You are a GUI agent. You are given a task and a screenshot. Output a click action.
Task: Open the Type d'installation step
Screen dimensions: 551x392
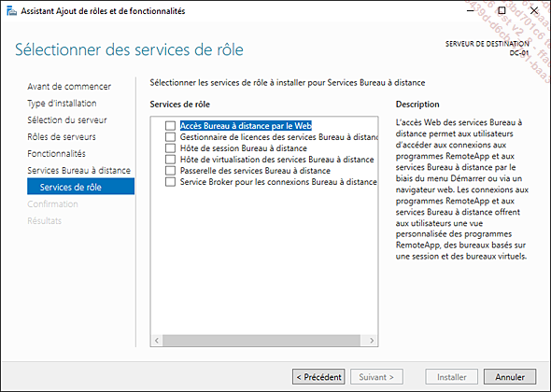pyautogui.click(x=62, y=104)
